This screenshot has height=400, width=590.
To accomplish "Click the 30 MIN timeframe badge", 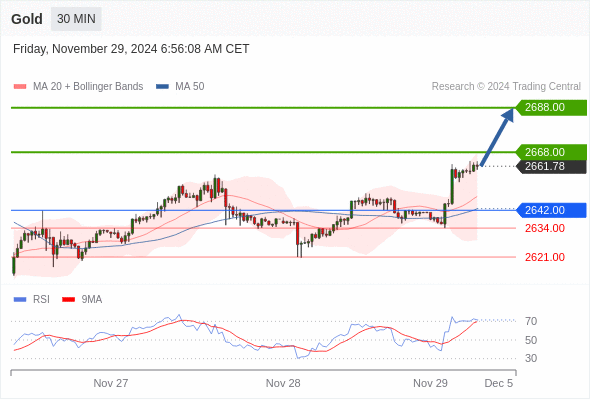I will coord(76,18).
